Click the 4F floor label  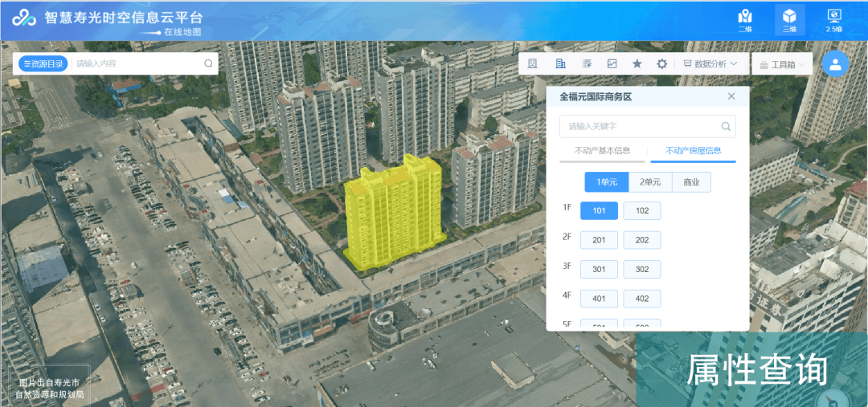tap(567, 295)
